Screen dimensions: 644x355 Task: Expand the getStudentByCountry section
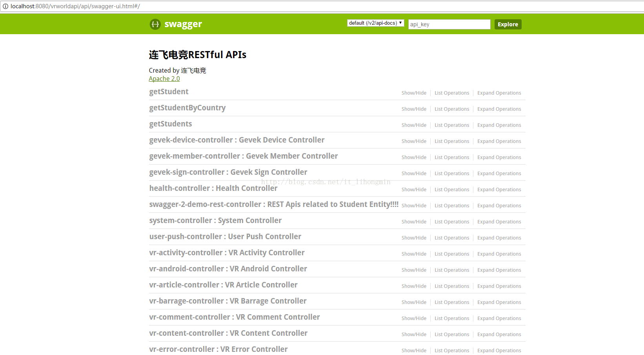[x=187, y=108]
